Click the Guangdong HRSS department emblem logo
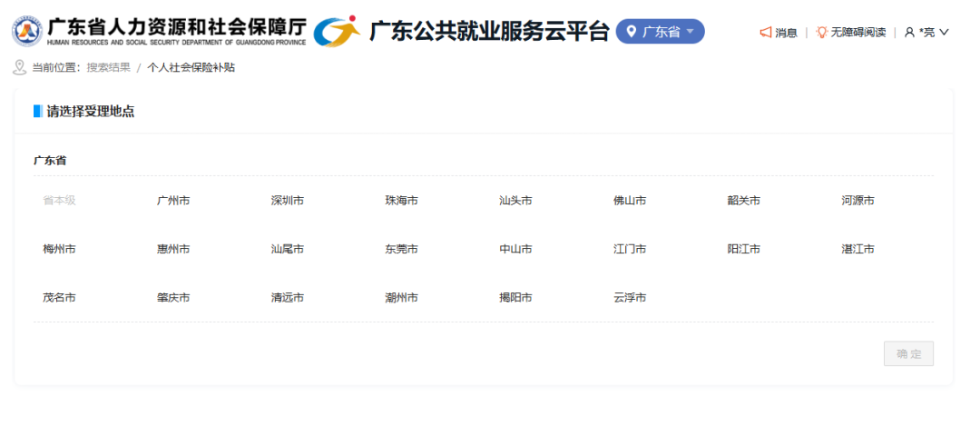980x446 pixels. [x=27, y=31]
